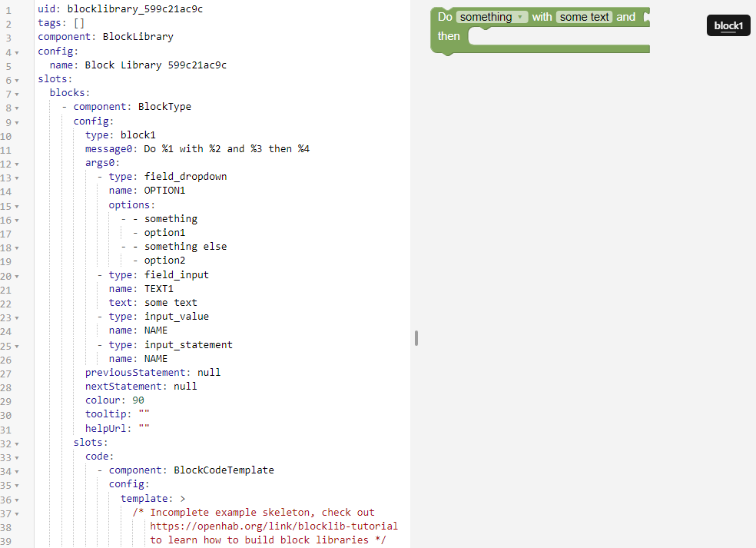The width and height of the screenshot is (756, 548).
Task: Click the pane splitter handle
Action: click(x=416, y=338)
